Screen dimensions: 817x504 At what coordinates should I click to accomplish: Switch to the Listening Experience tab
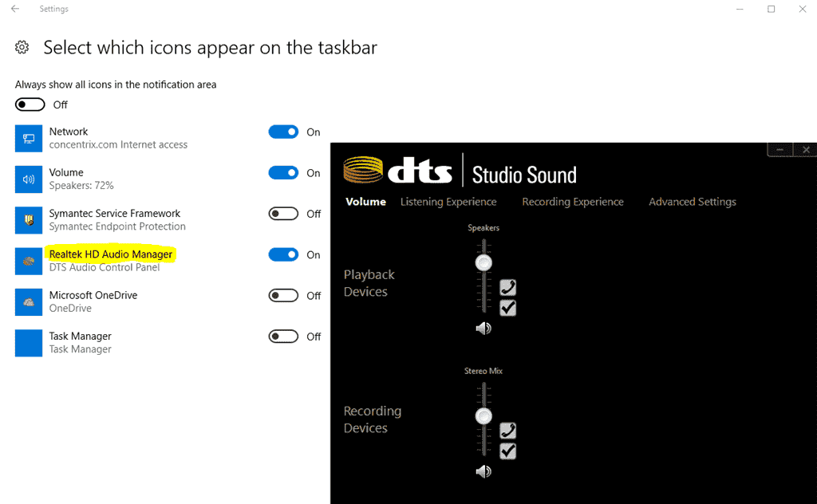(x=448, y=202)
